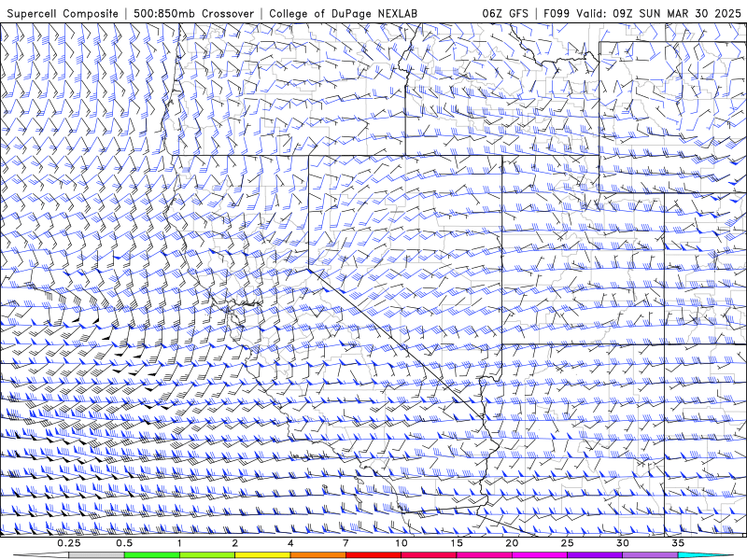This screenshot has width=747, height=560.
Task: Click the '4' scale label
Action: (290, 543)
